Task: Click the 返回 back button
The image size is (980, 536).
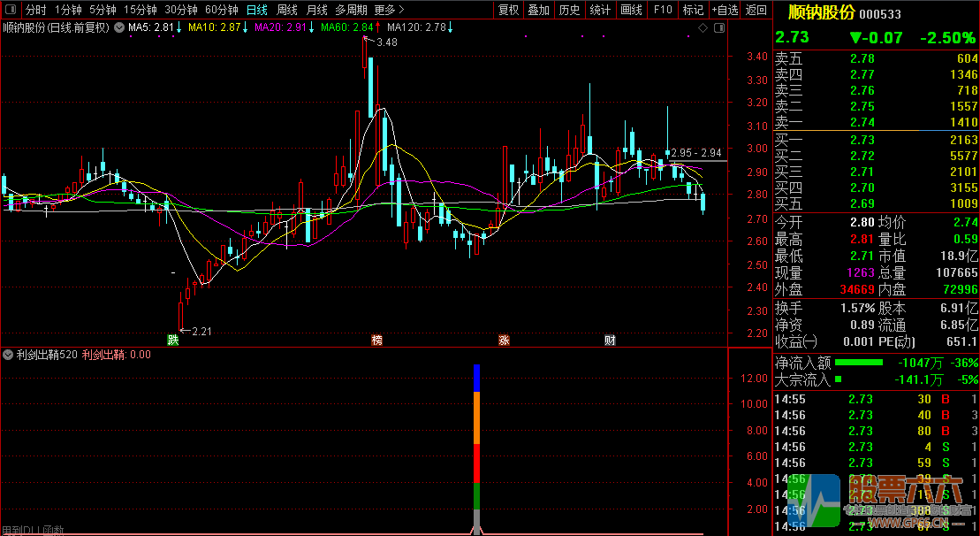Action: [756, 11]
